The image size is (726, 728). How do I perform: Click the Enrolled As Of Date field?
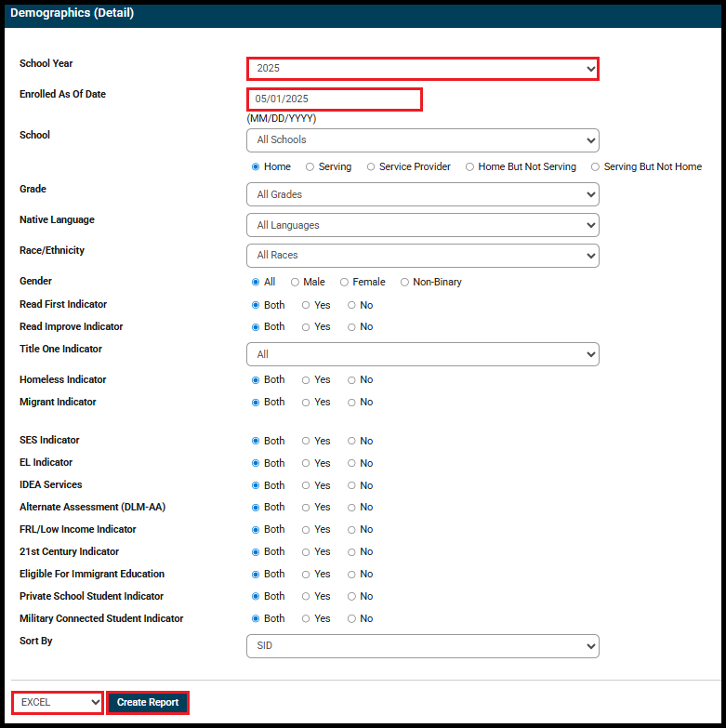tap(335, 99)
